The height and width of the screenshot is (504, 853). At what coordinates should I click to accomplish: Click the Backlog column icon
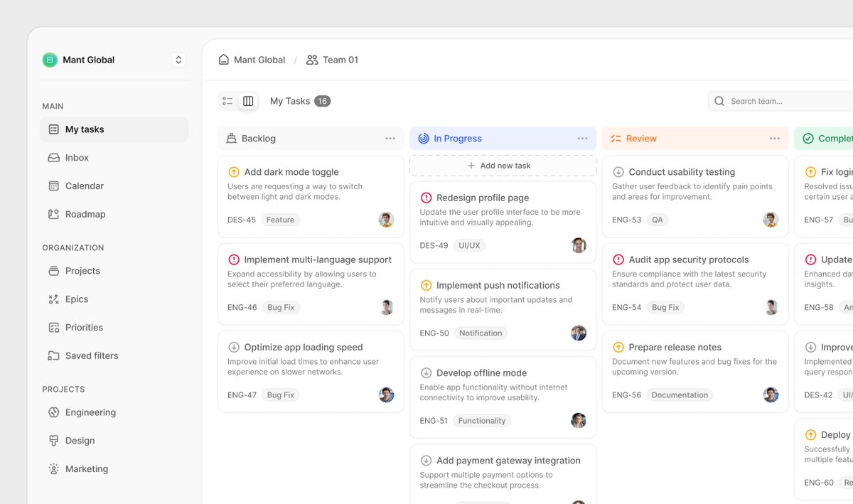coord(231,139)
